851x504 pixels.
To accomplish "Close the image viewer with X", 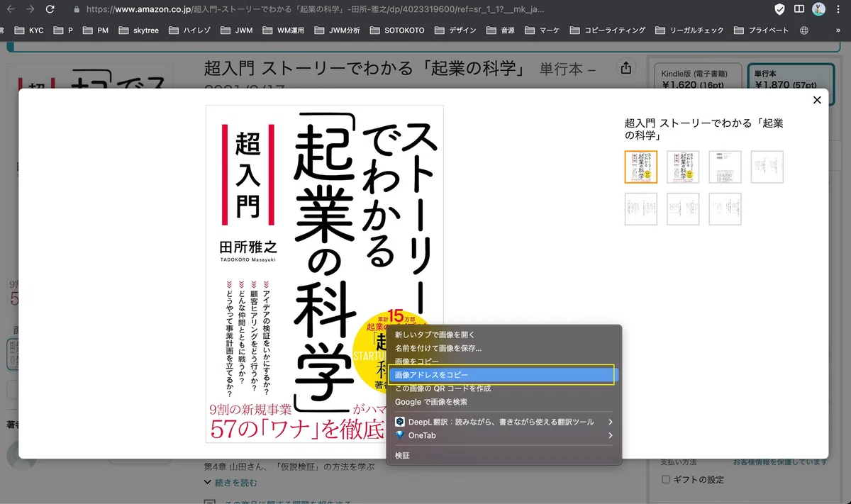I will tap(817, 100).
